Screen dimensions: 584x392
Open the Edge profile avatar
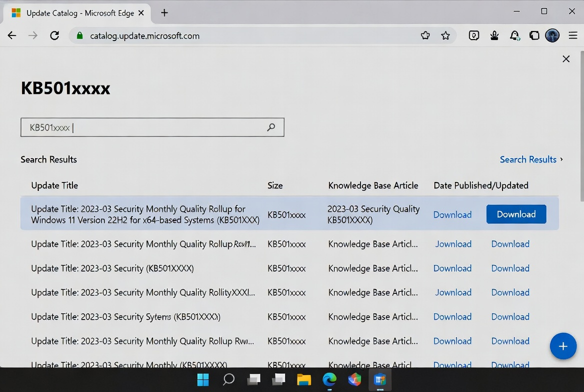[x=552, y=35]
